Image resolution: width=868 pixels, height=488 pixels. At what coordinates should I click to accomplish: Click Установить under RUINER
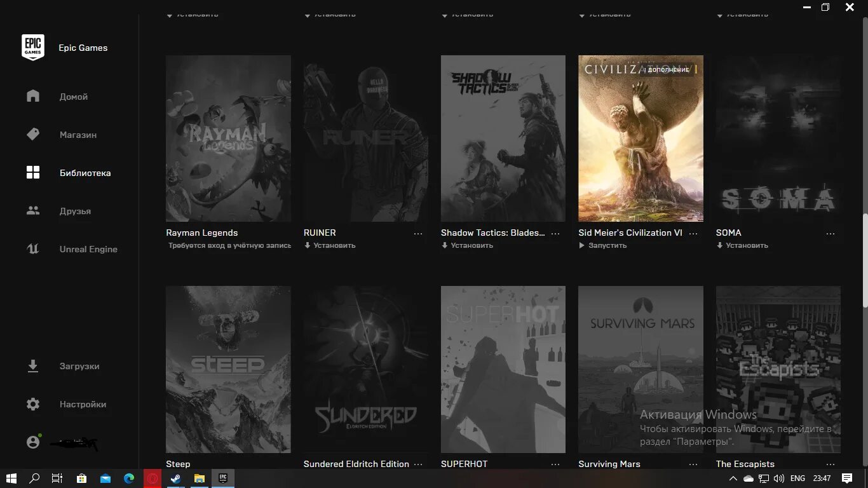coord(330,245)
